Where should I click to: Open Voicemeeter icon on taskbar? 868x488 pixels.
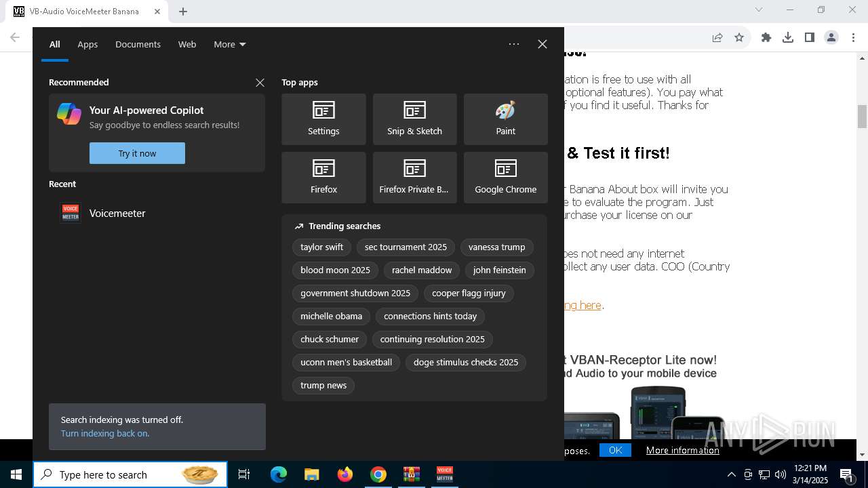pos(445,474)
